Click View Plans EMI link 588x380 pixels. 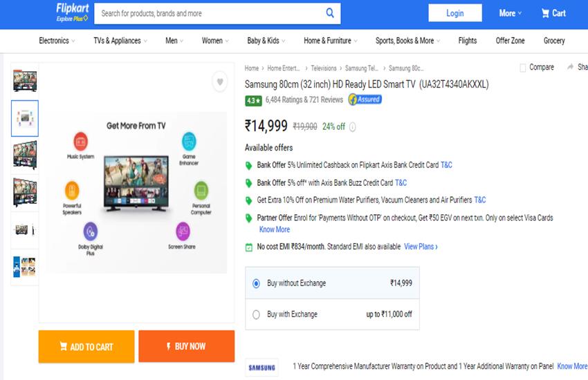421,247
